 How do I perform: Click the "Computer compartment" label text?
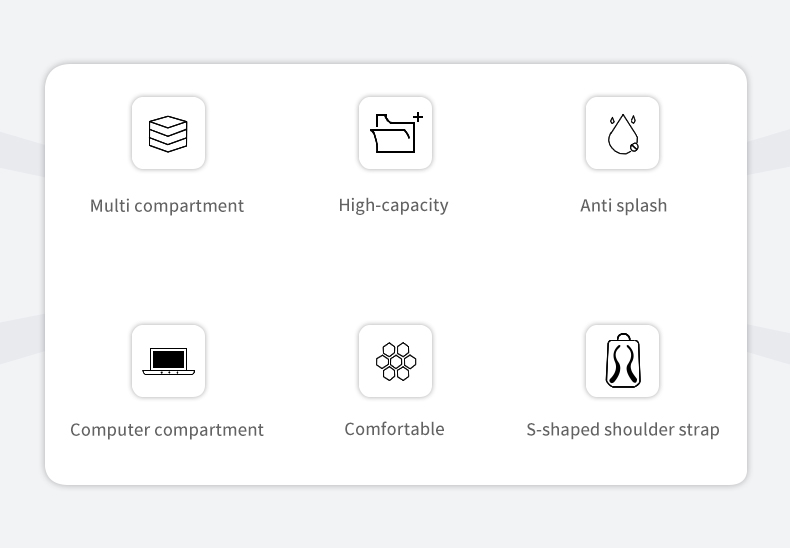coord(167,430)
